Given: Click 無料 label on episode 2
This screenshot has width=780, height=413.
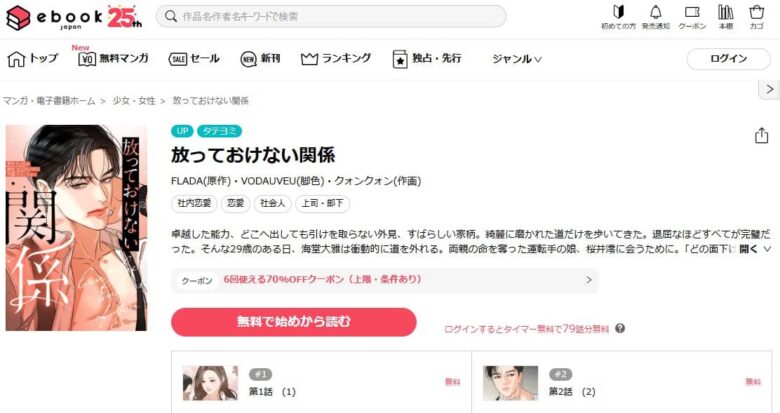Looking at the screenshot, I should 753,382.
